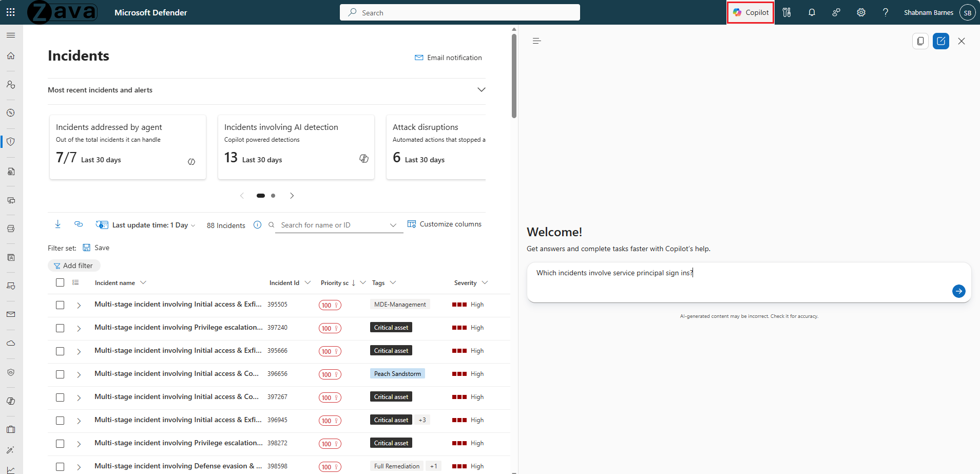Go to previous summary cards page
Viewport: 980px width, 474px height.
(242, 196)
